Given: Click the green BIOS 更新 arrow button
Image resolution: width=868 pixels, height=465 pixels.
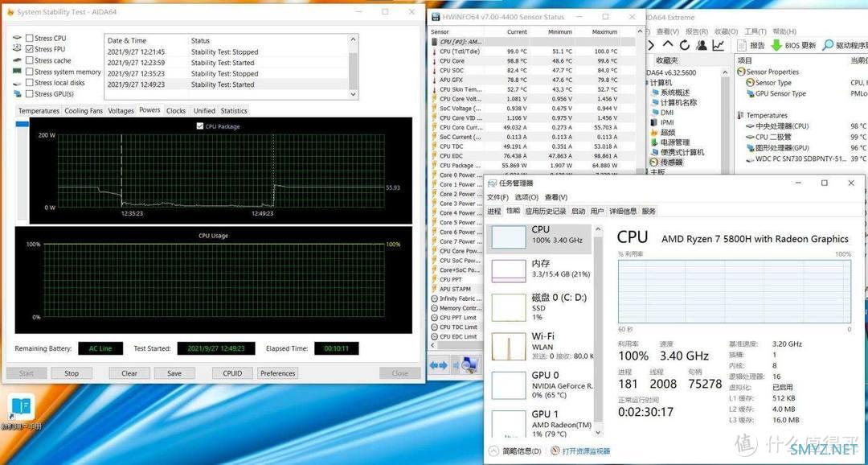Looking at the screenshot, I should (793, 45).
